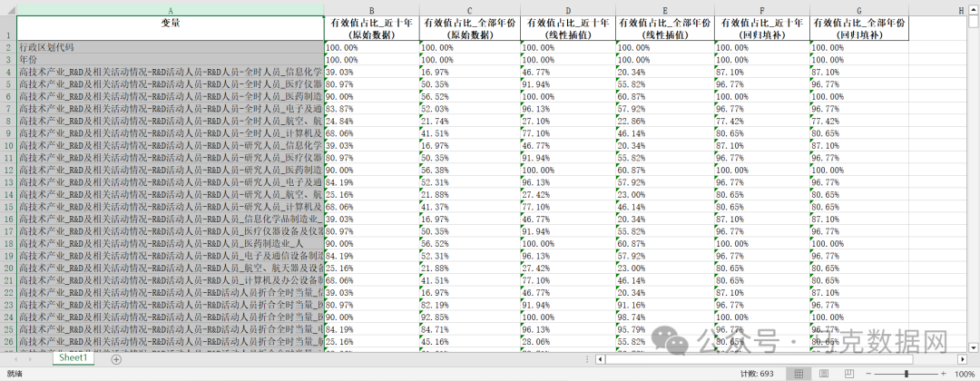Select cell D8 showing 27.10%
980x381 pixels.
(567, 122)
